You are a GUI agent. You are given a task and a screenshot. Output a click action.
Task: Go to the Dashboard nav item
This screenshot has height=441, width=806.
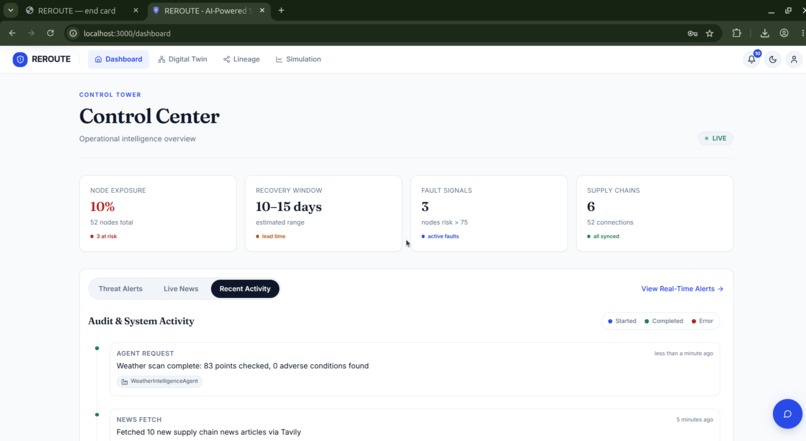(x=118, y=59)
